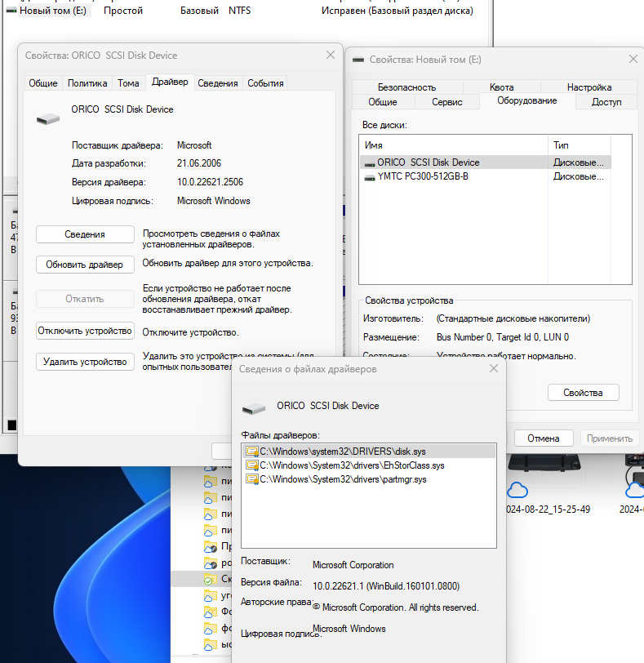Click the Сведения driver details button
The width and height of the screenshot is (644, 663).
coord(85,234)
